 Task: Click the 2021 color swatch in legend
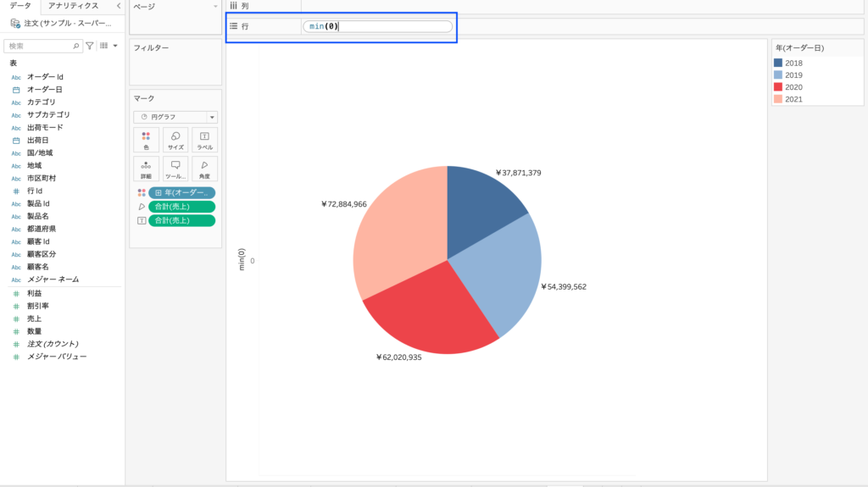778,100
